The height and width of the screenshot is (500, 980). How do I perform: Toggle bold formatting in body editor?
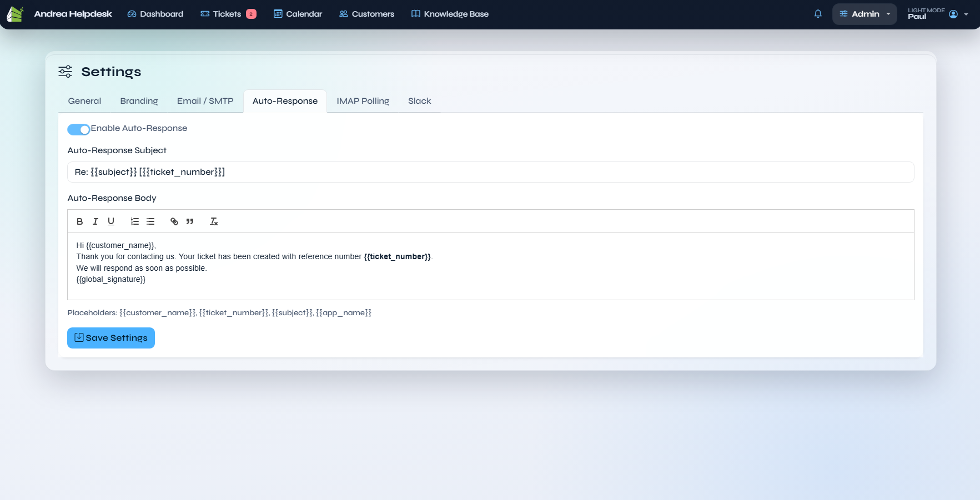79,221
